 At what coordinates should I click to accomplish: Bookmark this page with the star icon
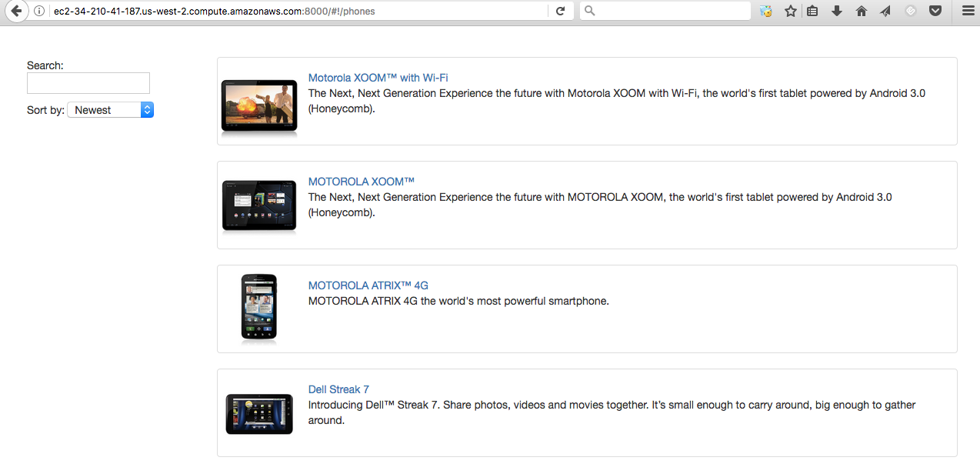pos(790,11)
